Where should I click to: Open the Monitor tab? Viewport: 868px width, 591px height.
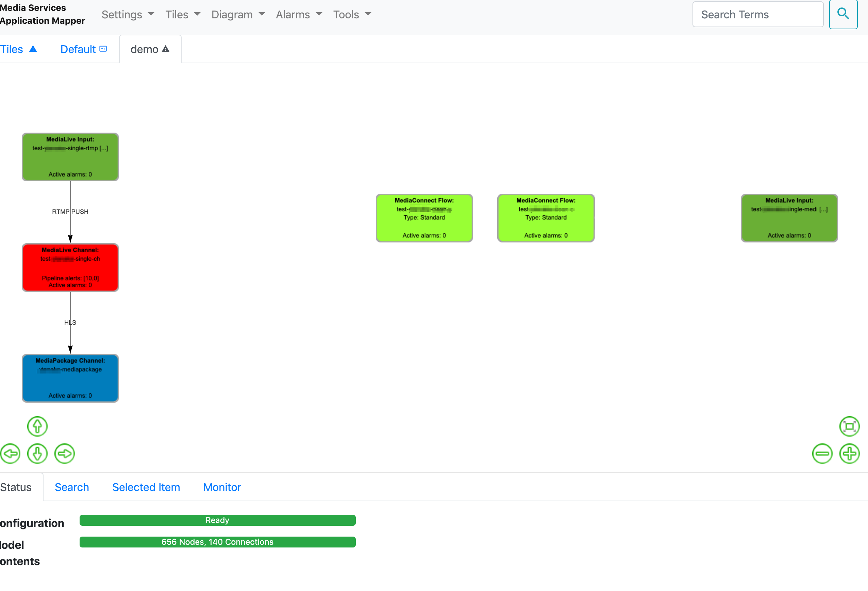[x=222, y=487]
